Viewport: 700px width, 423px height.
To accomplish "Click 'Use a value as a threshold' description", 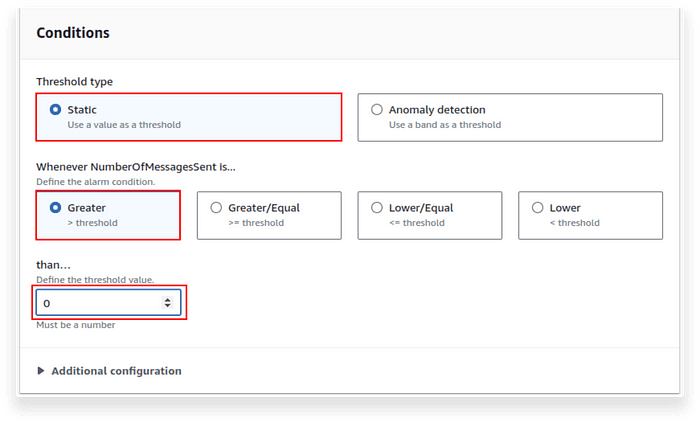I will [x=124, y=125].
